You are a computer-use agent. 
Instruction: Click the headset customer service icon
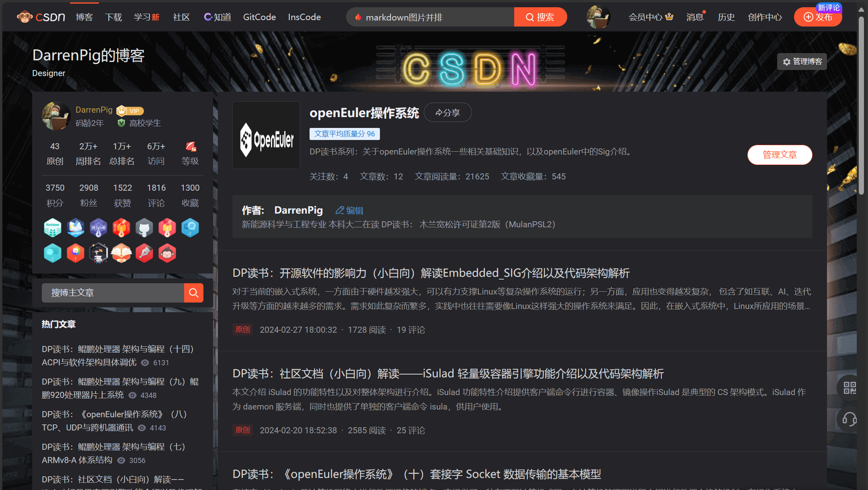(x=849, y=419)
